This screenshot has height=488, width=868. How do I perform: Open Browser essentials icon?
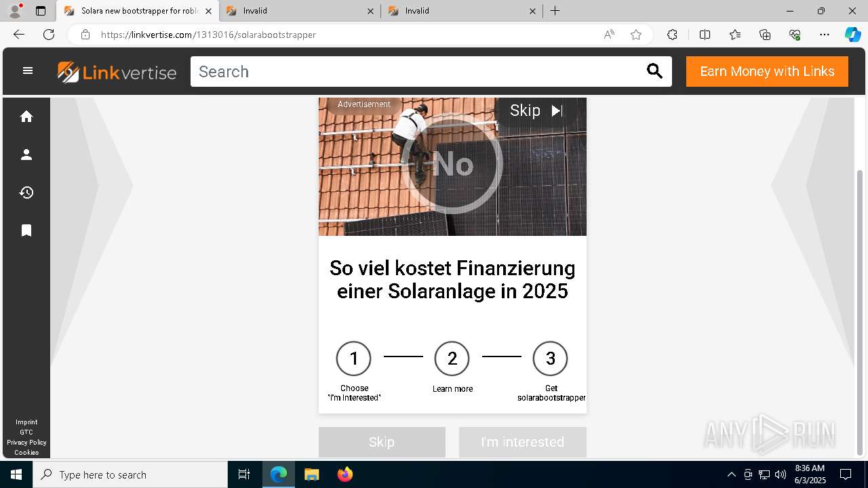pyautogui.click(x=795, y=35)
